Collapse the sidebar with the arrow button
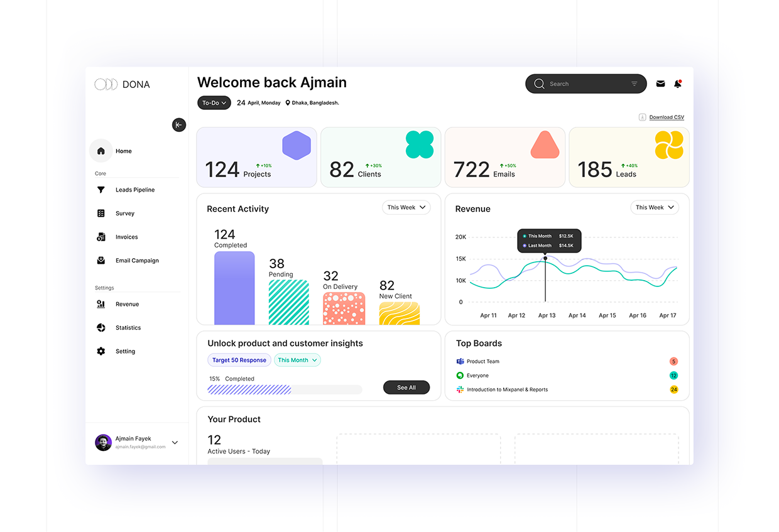 tap(179, 124)
